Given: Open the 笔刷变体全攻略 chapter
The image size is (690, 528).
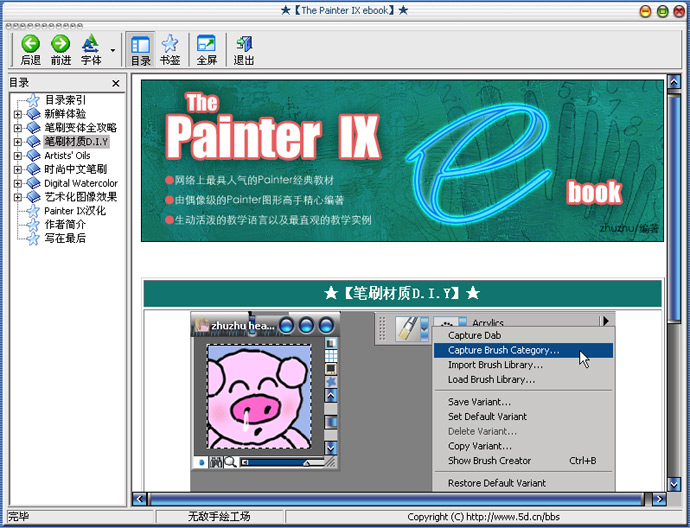Looking at the screenshot, I should [x=81, y=128].
